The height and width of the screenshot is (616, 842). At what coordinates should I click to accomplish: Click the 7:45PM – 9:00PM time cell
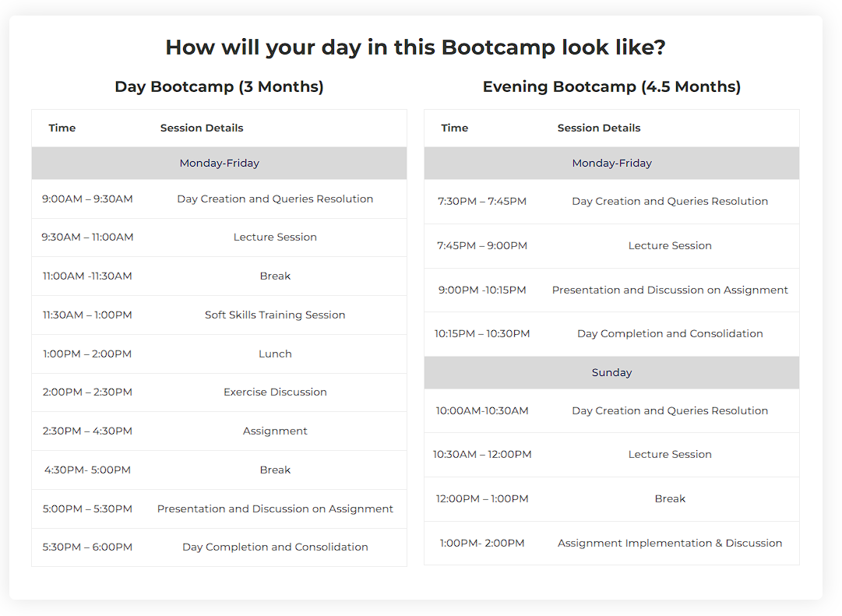(482, 246)
